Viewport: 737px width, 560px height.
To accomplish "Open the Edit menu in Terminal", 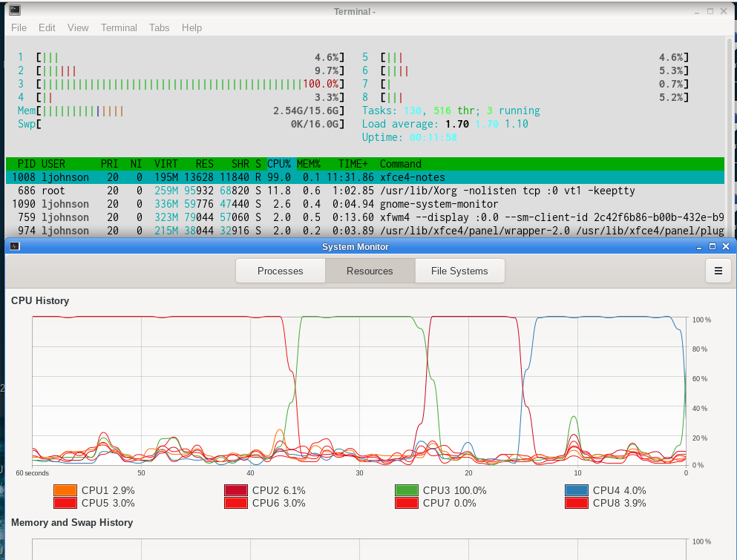I will [47, 27].
